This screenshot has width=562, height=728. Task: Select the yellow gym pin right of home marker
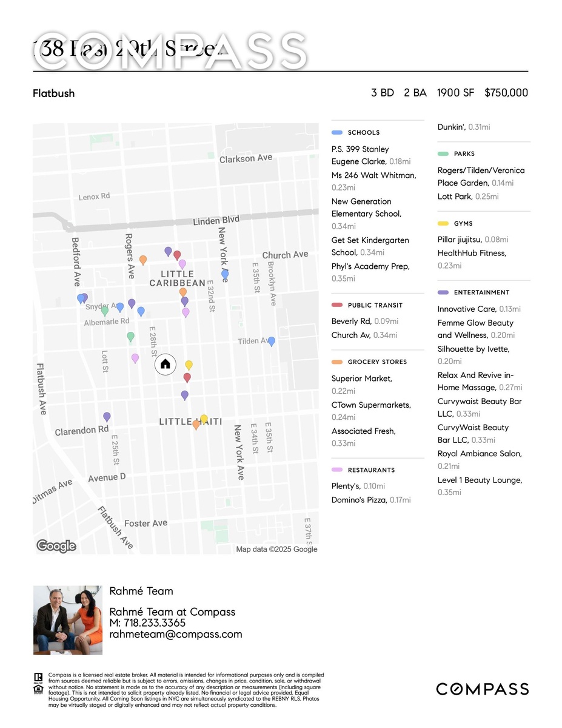click(189, 365)
